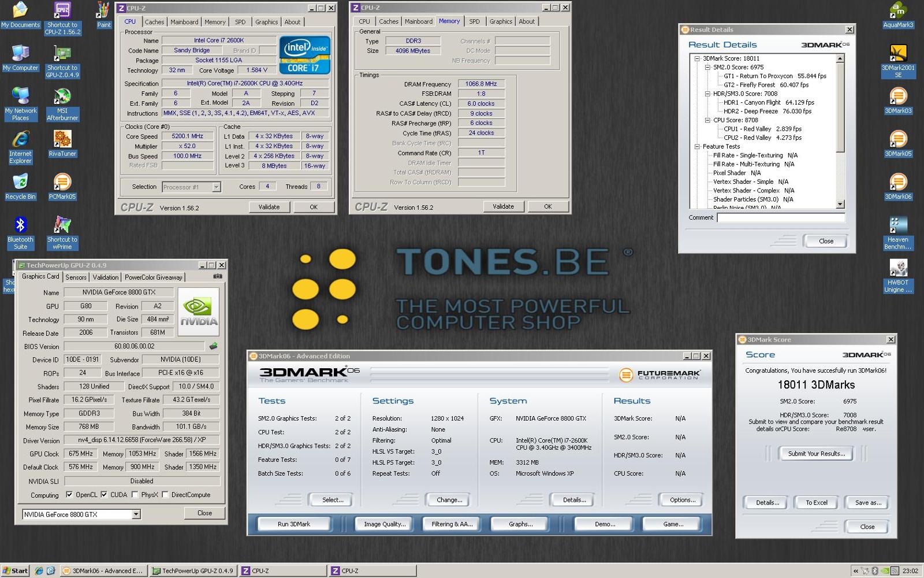This screenshot has height=578, width=924.
Task: Click Save as button in 3DMark Score
Action: pos(868,503)
